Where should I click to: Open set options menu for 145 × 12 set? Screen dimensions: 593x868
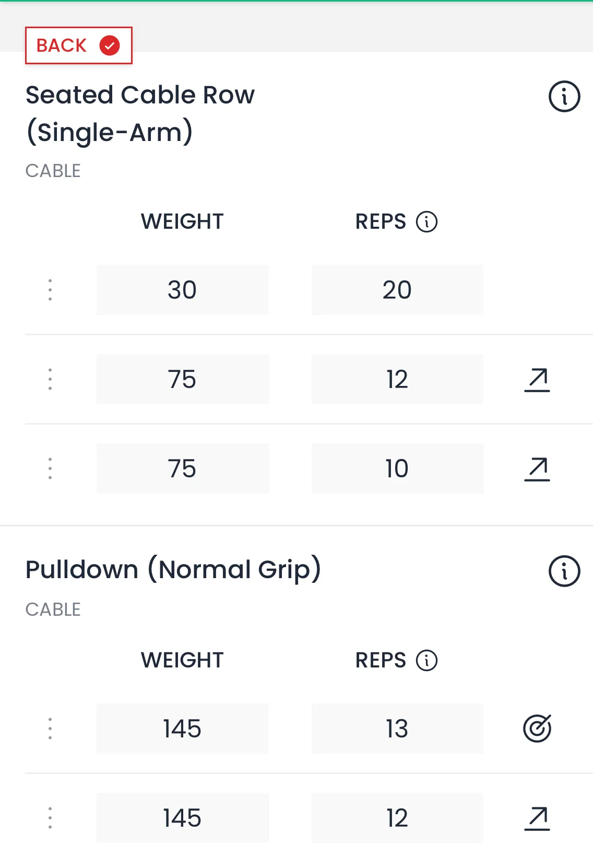click(50, 818)
